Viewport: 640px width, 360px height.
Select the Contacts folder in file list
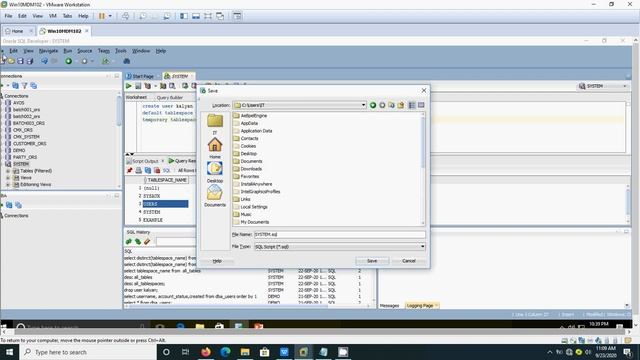tap(246, 138)
